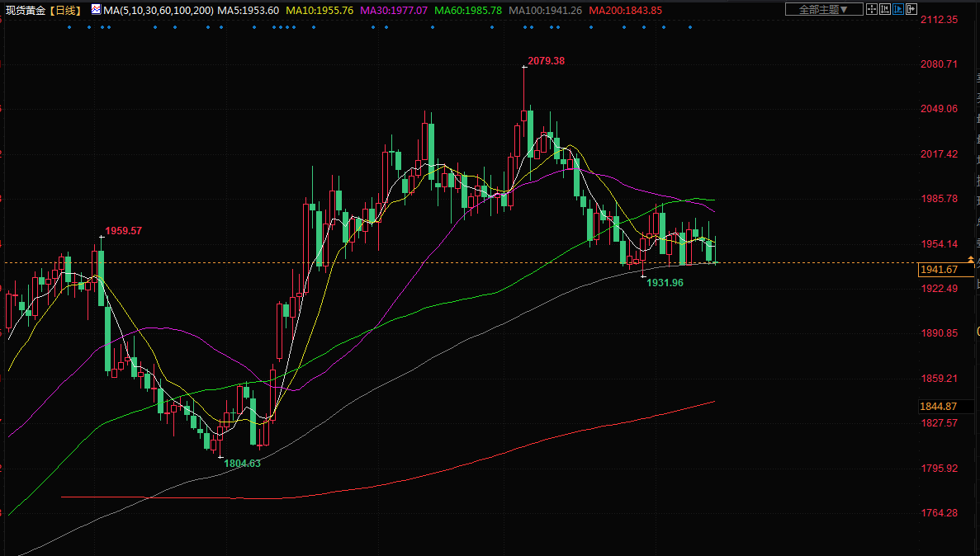
Task: Toggle the highlighted blue playback chart icon
Action: pyautogui.click(x=898, y=10)
